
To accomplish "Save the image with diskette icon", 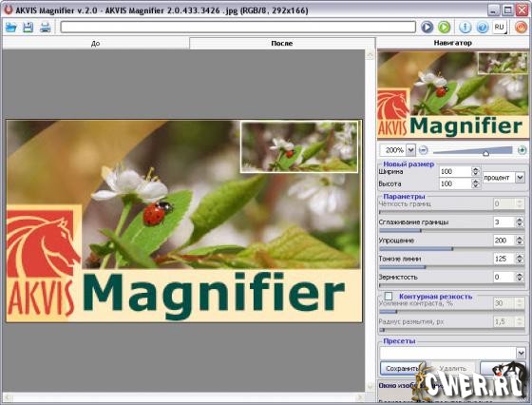I will (x=28, y=28).
